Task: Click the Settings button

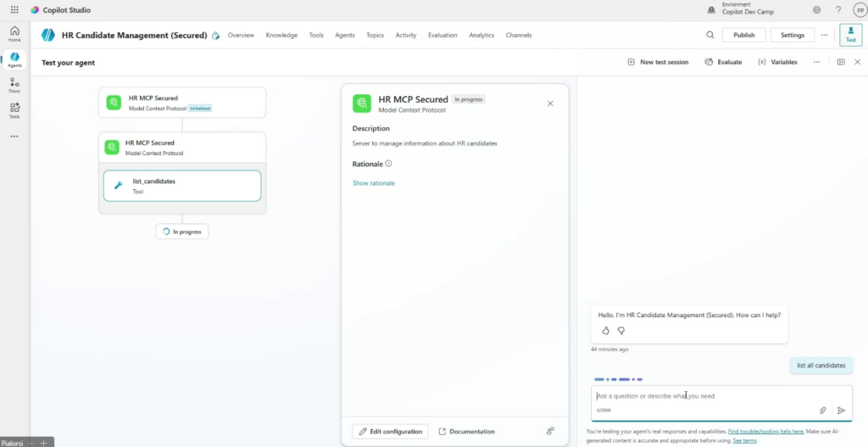Action: tap(793, 35)
